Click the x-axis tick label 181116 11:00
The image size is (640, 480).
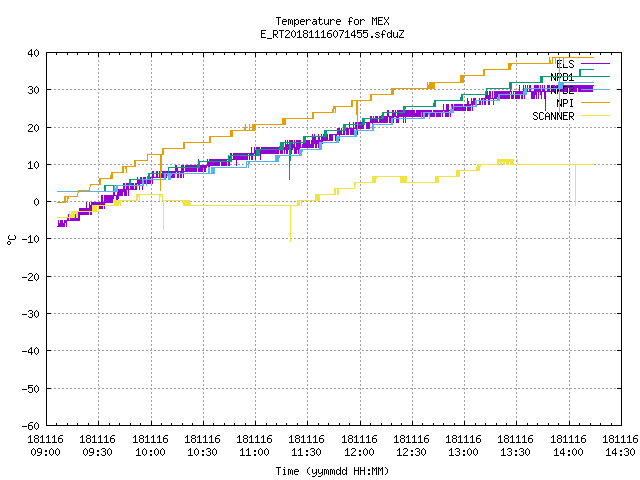254,446
